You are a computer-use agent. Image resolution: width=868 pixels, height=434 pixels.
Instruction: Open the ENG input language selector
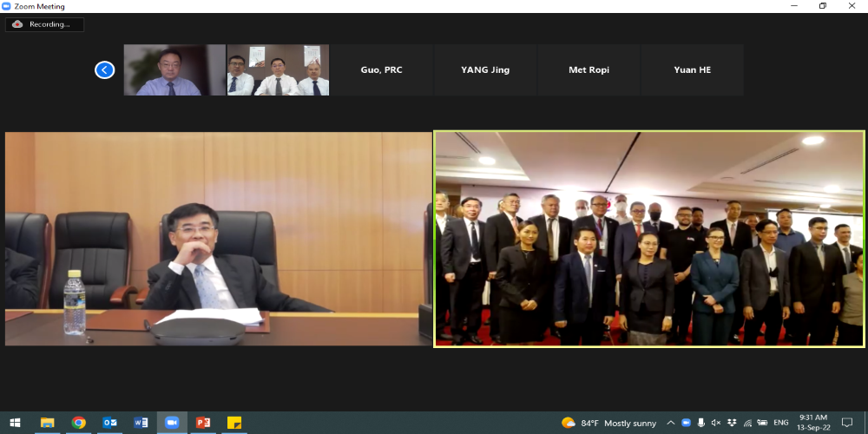coord(781,423)
